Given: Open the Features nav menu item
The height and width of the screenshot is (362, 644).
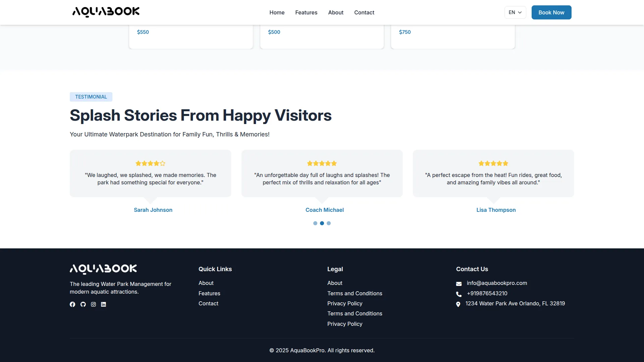Looking at the screenshot, I should (306, 12).
